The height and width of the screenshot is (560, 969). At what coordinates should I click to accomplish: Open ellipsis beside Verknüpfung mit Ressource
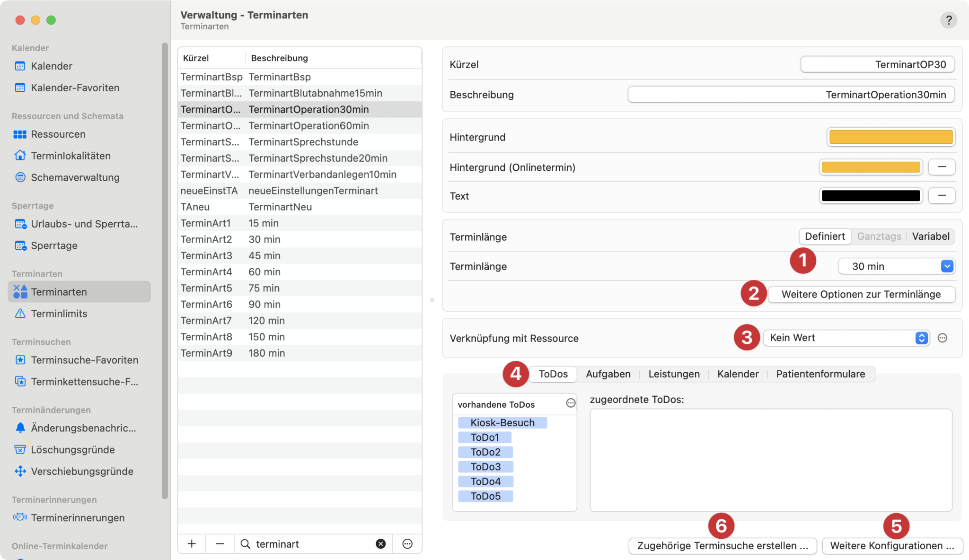pos(943,338)
